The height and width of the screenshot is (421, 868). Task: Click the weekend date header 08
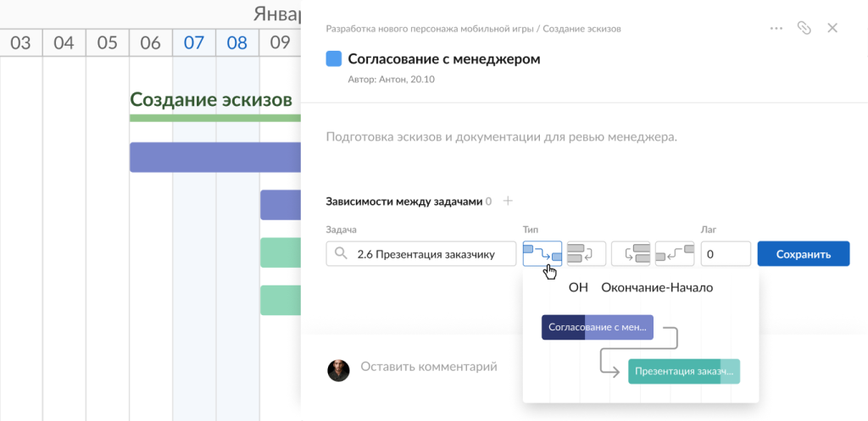237,42
